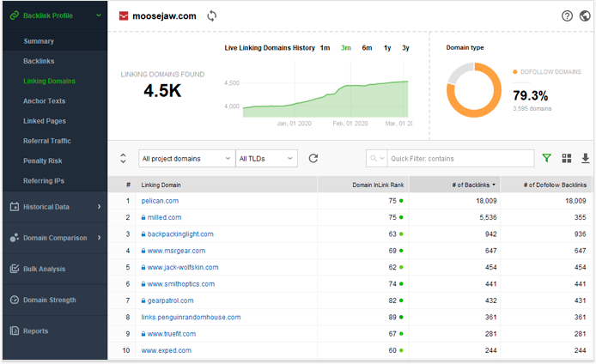596x364 pixels.
Task: Set history range to 3m
Action: 346,48
